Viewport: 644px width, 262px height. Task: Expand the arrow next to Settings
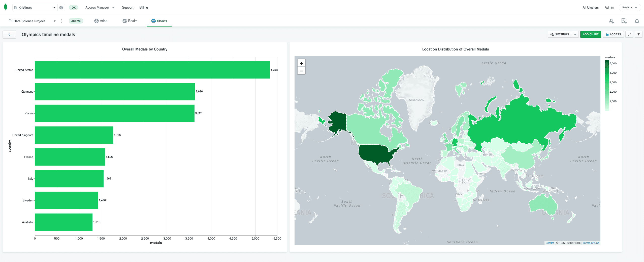pos(575,34)
